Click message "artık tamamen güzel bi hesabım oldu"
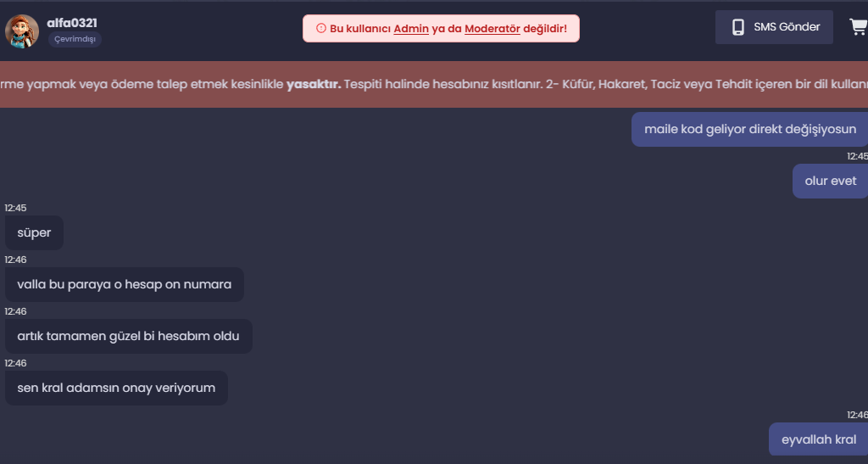The height and width of the screenshot is (464, 868). [129, 336]
